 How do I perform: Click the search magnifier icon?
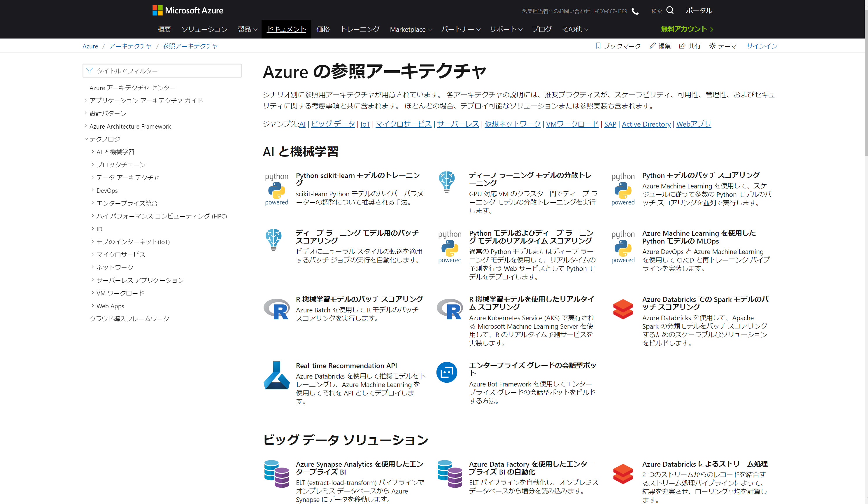(x=670, y=10)
